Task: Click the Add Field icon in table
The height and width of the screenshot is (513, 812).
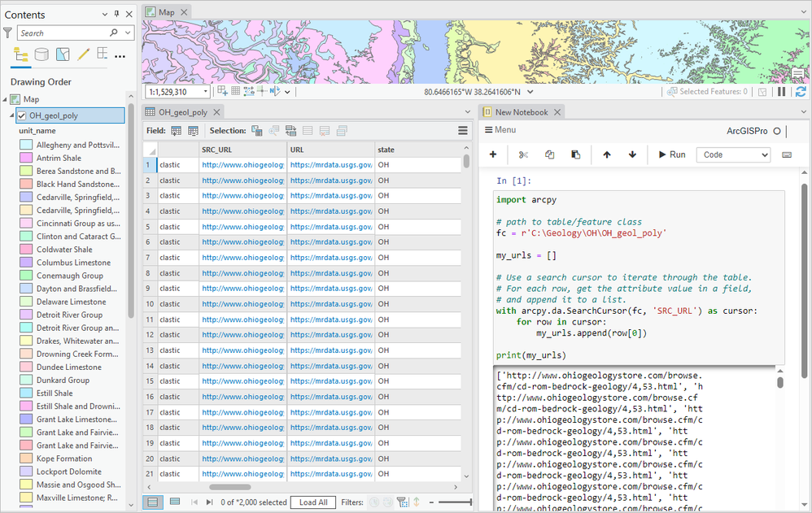Action: point(177,130)
